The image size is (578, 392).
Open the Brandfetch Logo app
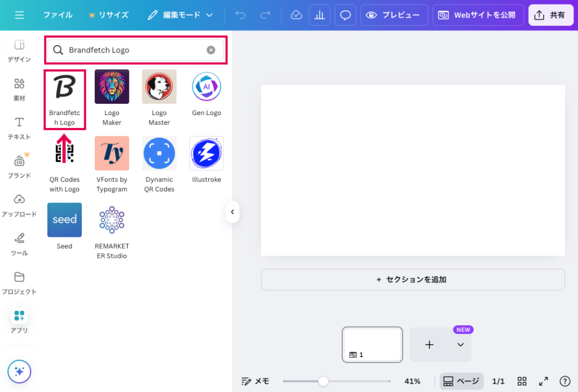coord(64,99)
